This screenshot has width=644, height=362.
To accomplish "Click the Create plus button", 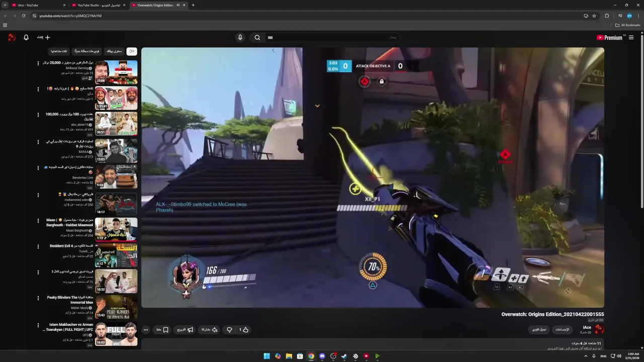I will click(x=44, y=37).
